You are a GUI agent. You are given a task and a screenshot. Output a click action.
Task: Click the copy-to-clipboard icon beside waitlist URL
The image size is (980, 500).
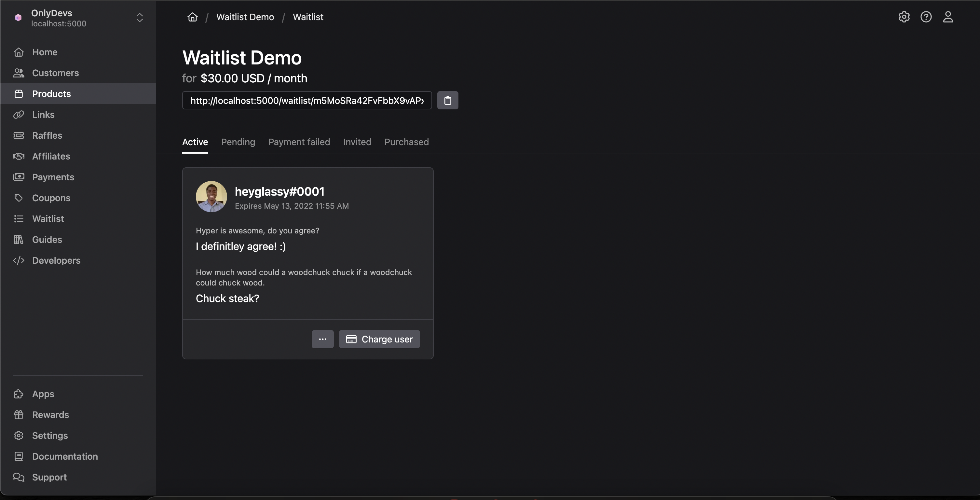coord(447,101)
